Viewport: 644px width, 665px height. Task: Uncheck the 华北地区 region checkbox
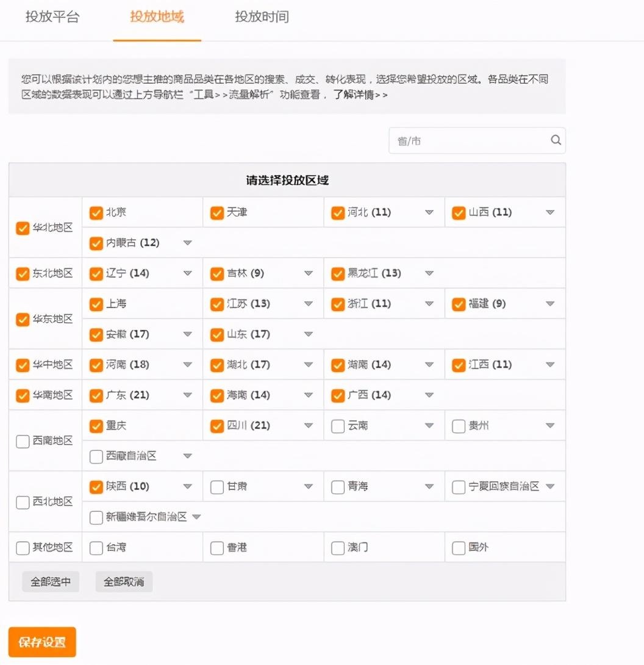(x=23, y=228)
